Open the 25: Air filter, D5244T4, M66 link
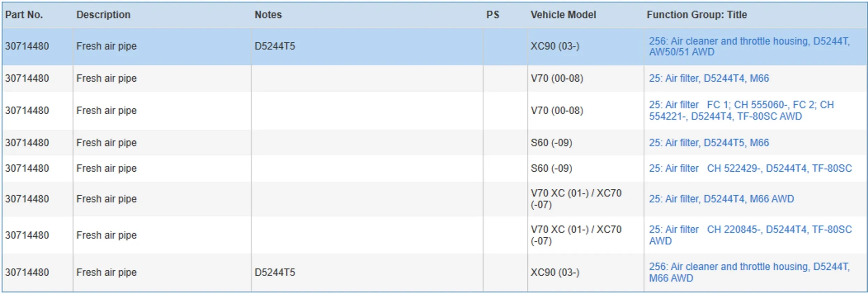 [709, 78]
